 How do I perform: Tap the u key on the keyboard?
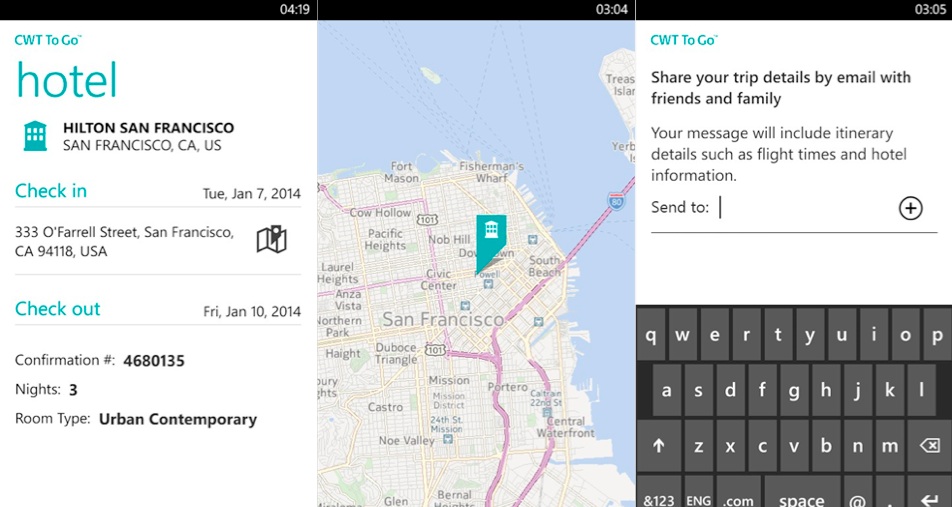[842, 335]
